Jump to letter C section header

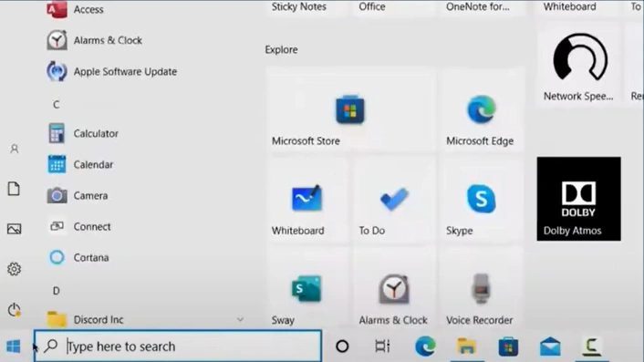(x=57, y=105)
